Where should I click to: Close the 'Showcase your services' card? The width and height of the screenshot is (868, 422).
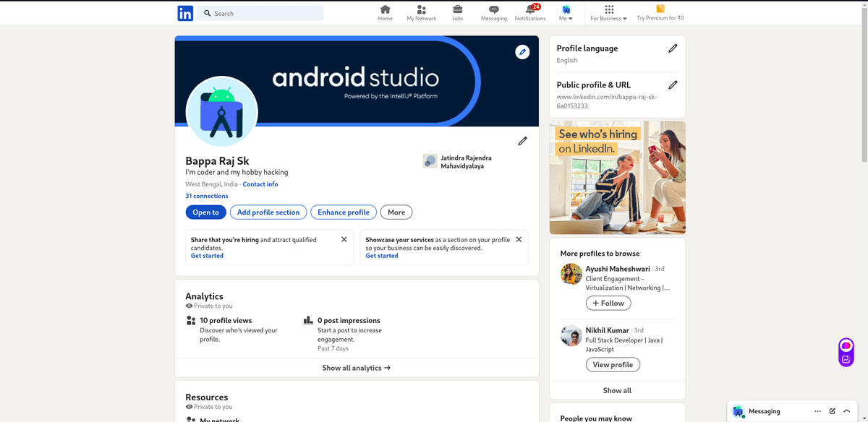(519, 239)
